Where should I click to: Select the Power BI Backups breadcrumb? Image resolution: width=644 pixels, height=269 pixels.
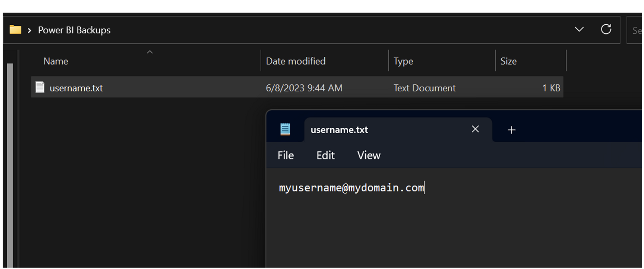[x=74, y=30]
